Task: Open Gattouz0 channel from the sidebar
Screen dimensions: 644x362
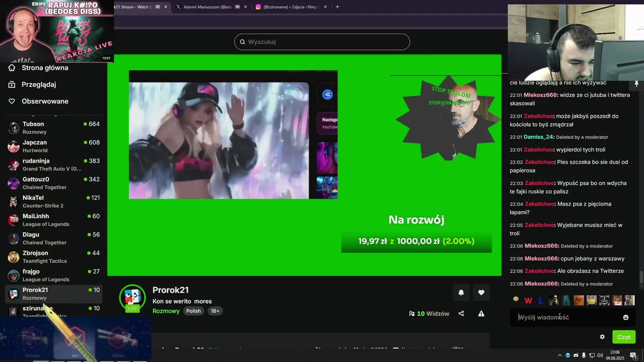Action: tap(53, 183)
